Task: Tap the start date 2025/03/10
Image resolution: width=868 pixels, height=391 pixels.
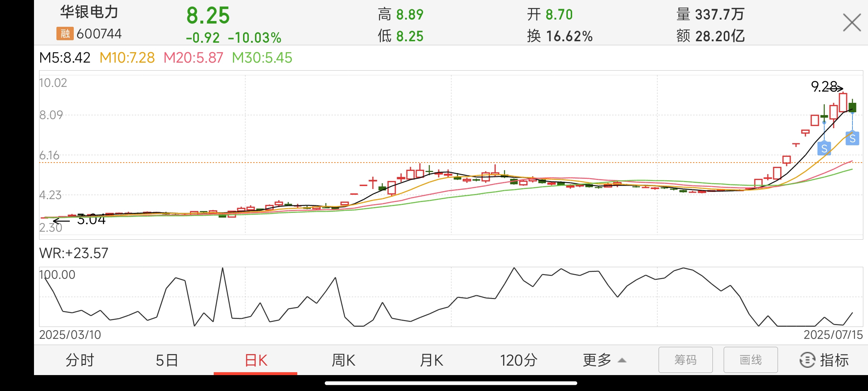Action: [70, 335]
